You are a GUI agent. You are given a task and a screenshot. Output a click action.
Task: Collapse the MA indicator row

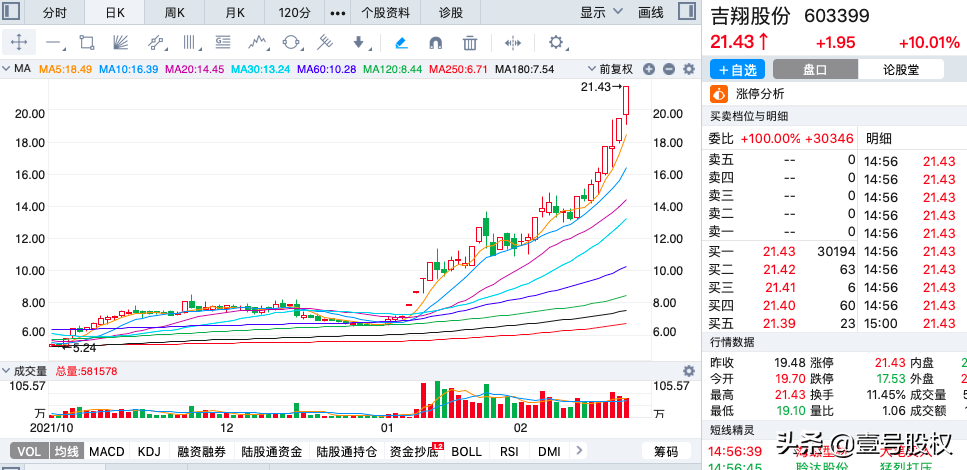point(8,69)
